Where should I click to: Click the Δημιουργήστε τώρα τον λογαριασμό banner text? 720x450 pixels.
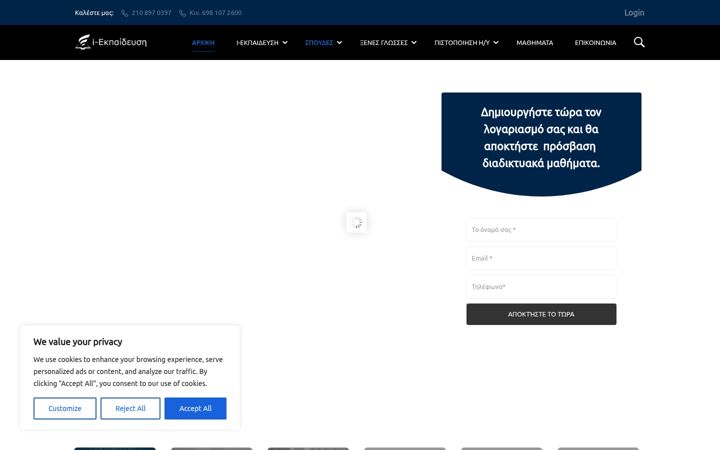(541, 138)
